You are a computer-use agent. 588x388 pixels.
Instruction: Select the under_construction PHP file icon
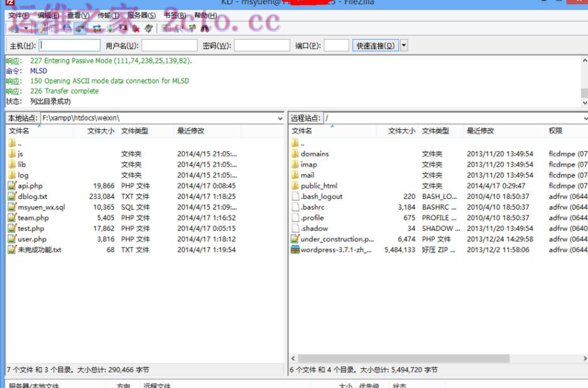click(295, 239)
